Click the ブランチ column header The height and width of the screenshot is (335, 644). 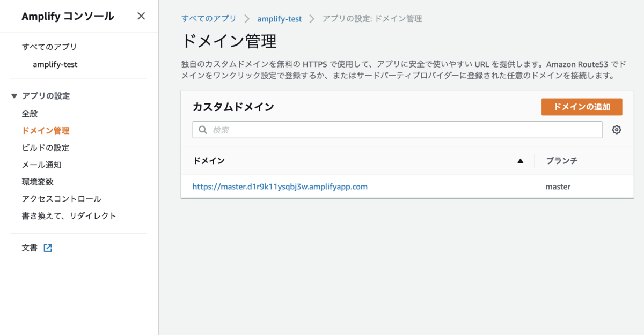click(x=561, y=161)
